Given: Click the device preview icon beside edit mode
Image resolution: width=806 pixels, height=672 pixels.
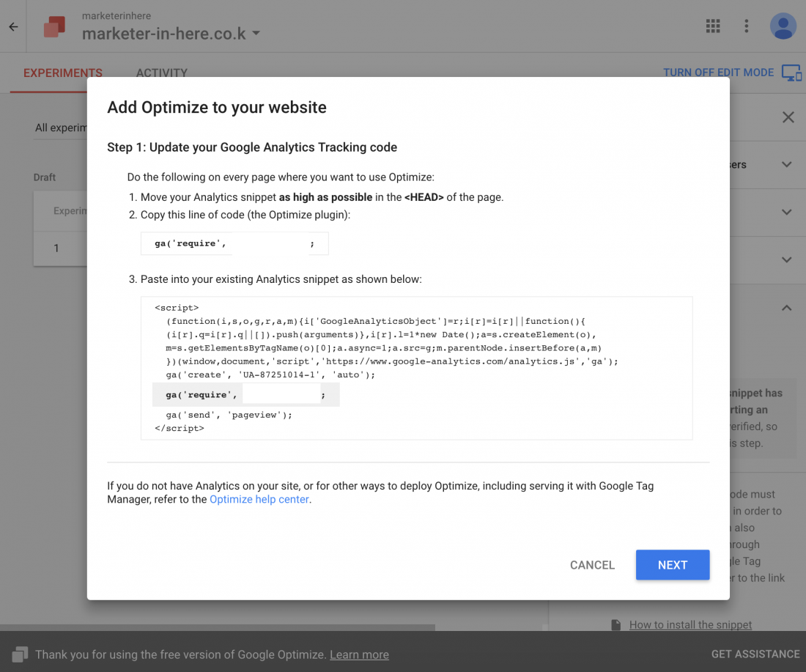Looking at the screenshot, I should (x=791, y=73).
